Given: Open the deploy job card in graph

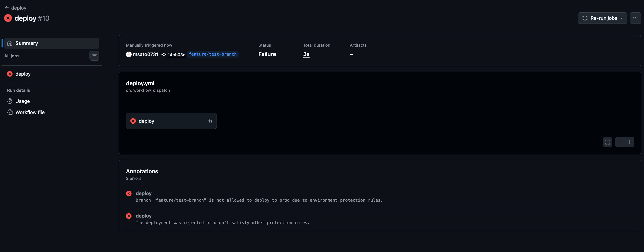Looking at the screenshot, I should (x=171, y=121).
